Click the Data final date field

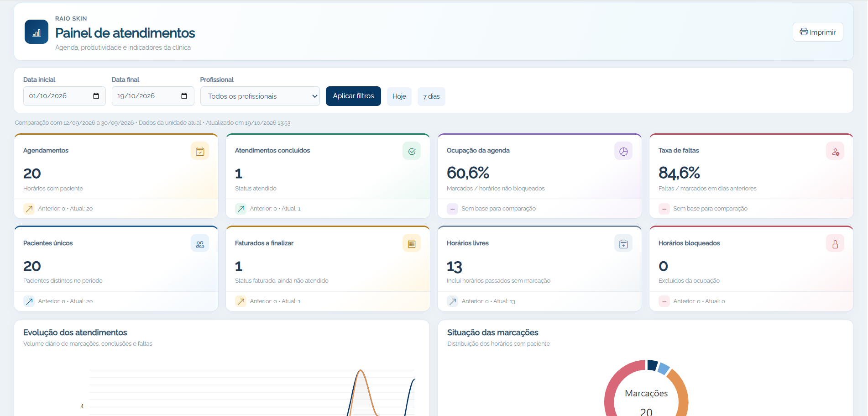153,96
